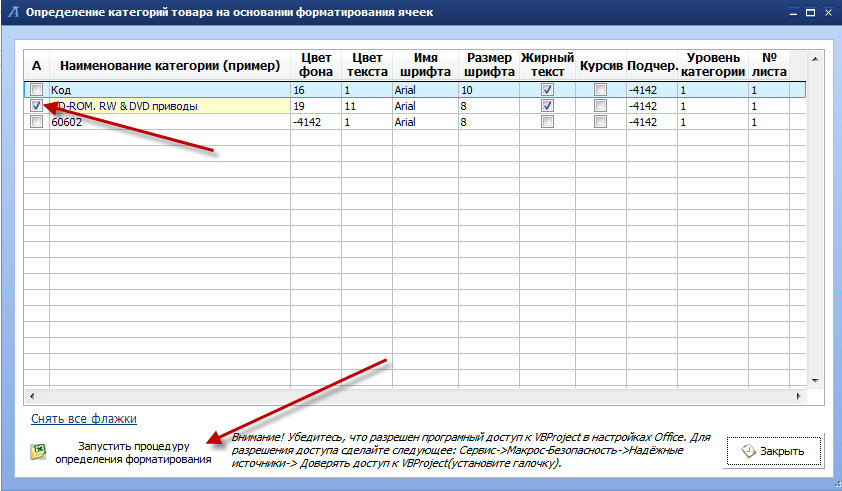Enable Курсив checkbox in Код row
The width and height of the screenshot is (842, 491).
(600, 90)
